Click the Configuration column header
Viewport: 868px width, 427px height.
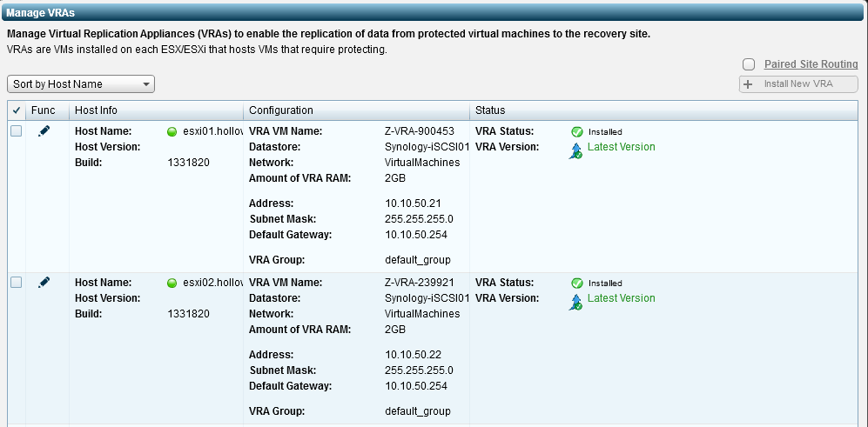coord(280,110)
